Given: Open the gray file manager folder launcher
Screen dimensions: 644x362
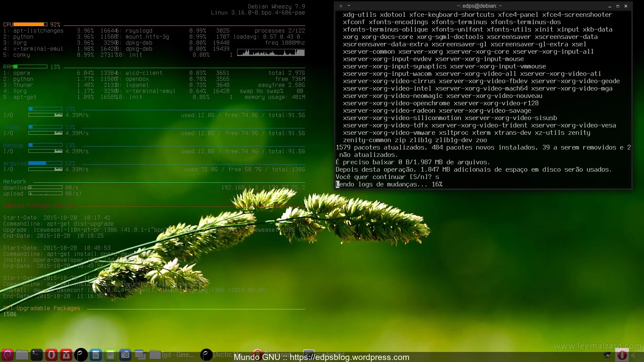Looking at the screenshot, I should 22,355.
